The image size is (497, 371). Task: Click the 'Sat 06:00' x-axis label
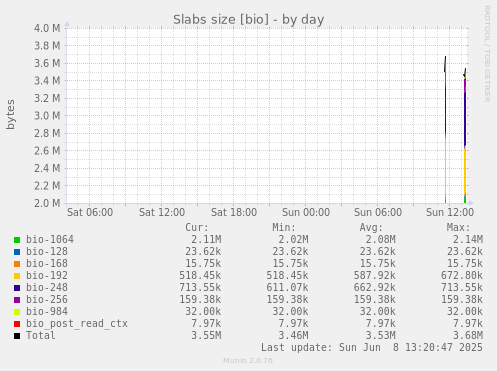[90, 212]
